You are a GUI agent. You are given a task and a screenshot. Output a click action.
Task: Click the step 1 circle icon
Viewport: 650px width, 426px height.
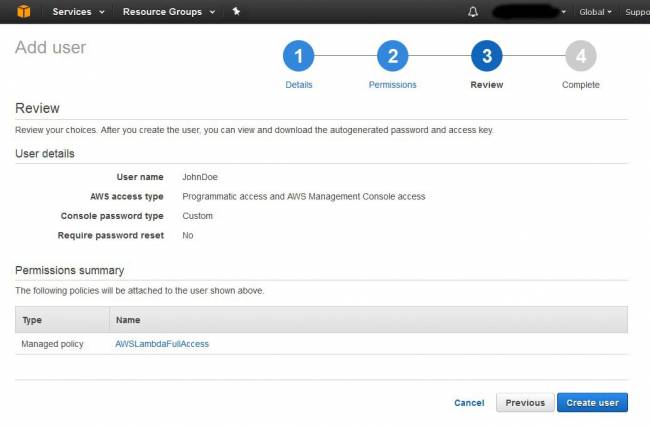click(x=298, y=57)
